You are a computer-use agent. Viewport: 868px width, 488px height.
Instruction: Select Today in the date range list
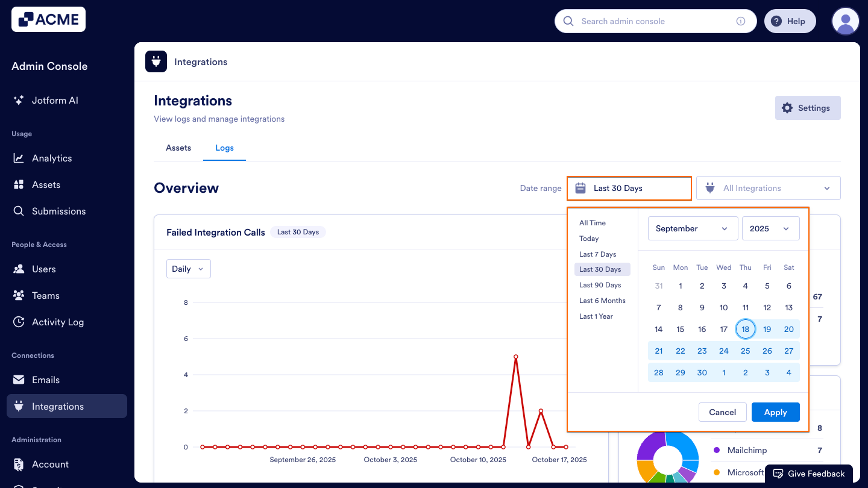(x=589, y=238)
